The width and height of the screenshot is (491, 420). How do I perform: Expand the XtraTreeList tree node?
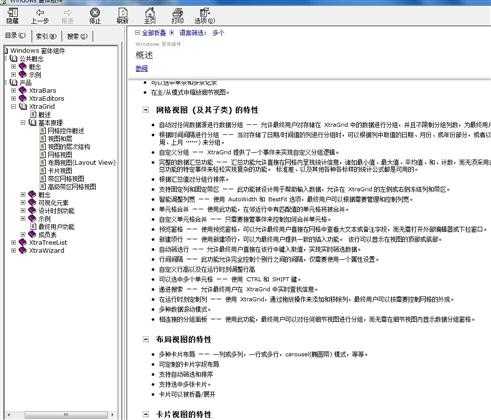coord(13,242)
